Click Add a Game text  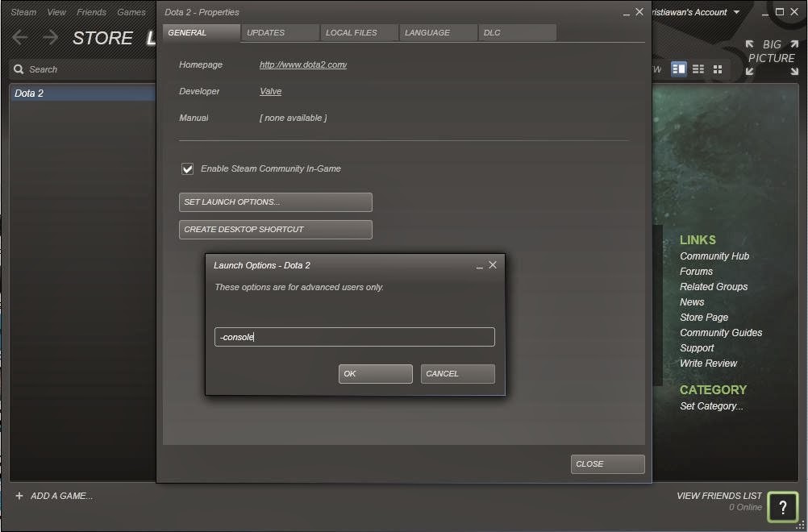point(61,496)
